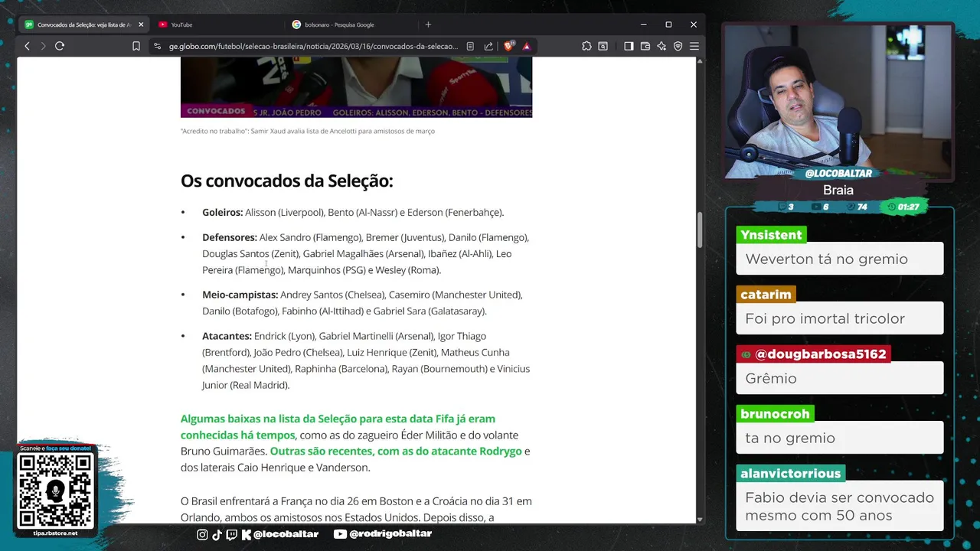Click the page vertical scrollbar thumb

pos(700,230)
